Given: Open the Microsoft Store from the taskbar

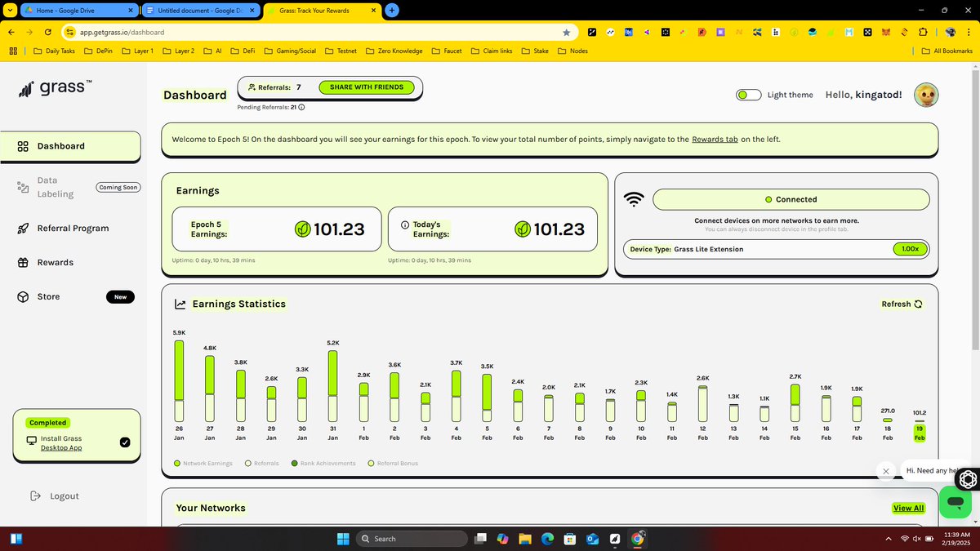Looking at the screenshot, I should [570, 539].
